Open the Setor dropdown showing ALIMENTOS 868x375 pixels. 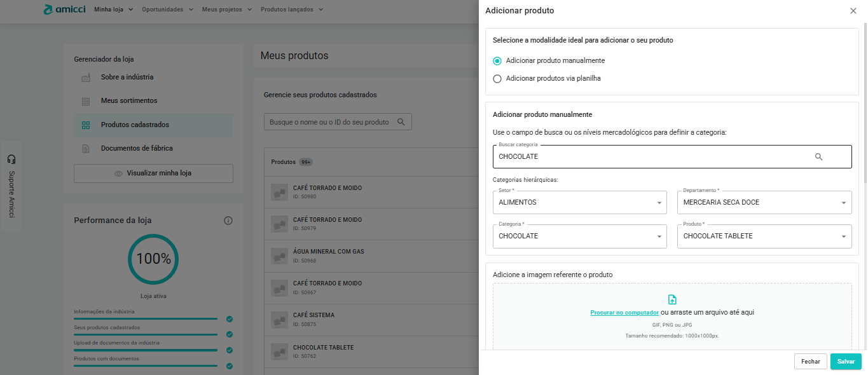click(x=579, y=203)
